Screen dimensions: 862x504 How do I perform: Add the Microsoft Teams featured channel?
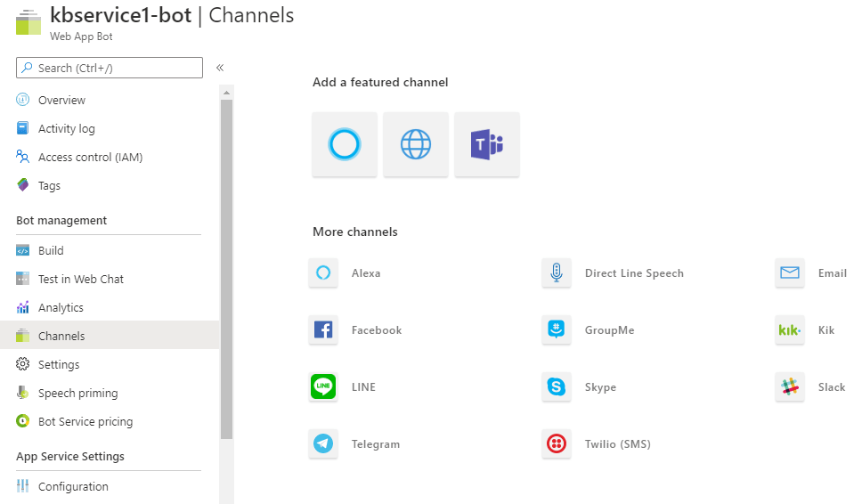[x=487, y=144]
